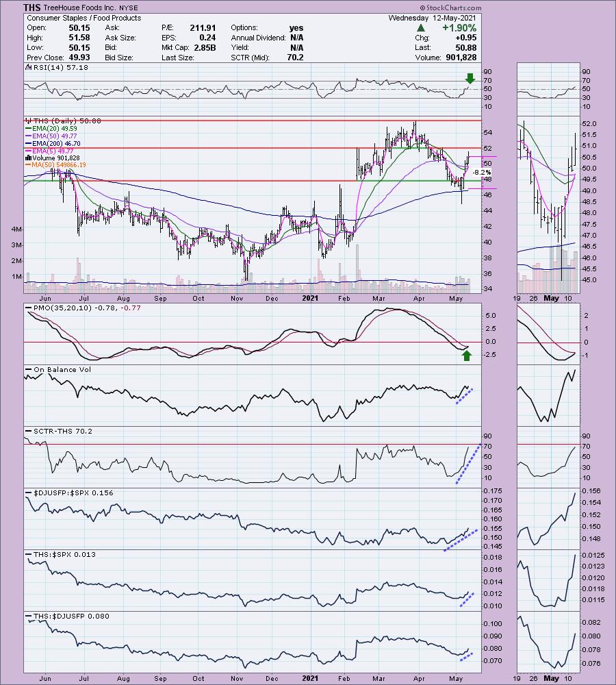Click the THS:$SPX 0.013 ratio label

64,554
